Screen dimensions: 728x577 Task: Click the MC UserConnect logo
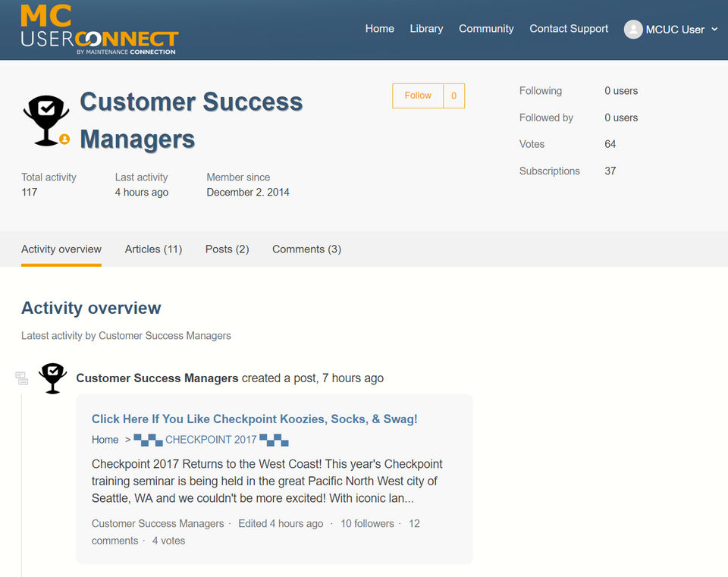click(99, 30)
